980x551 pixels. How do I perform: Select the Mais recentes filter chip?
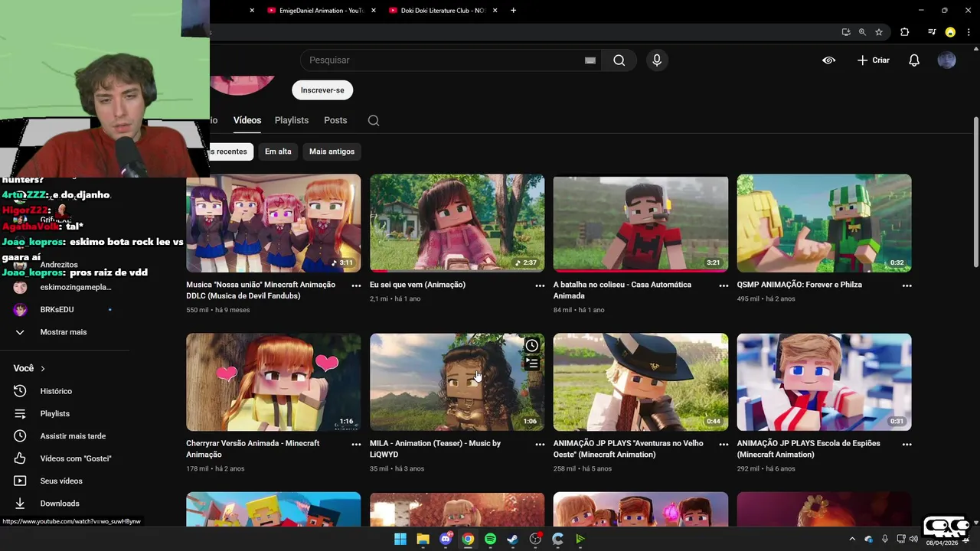(230, 152)
